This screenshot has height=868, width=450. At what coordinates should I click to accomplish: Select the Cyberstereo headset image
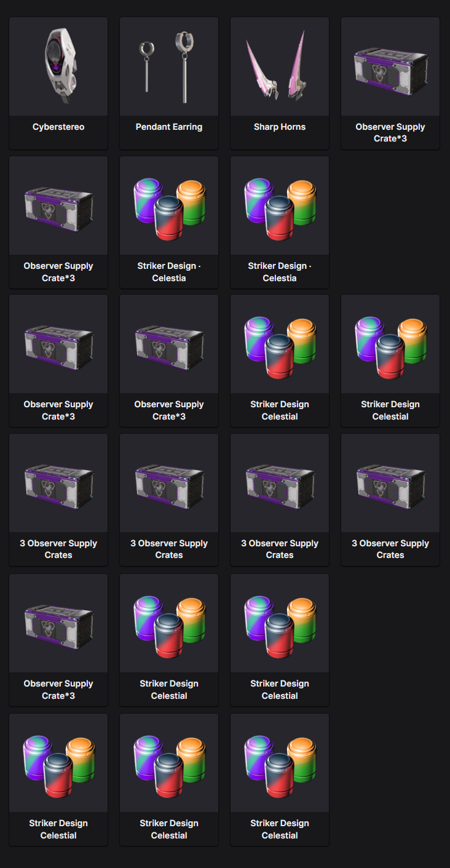[x=58, y=66]
